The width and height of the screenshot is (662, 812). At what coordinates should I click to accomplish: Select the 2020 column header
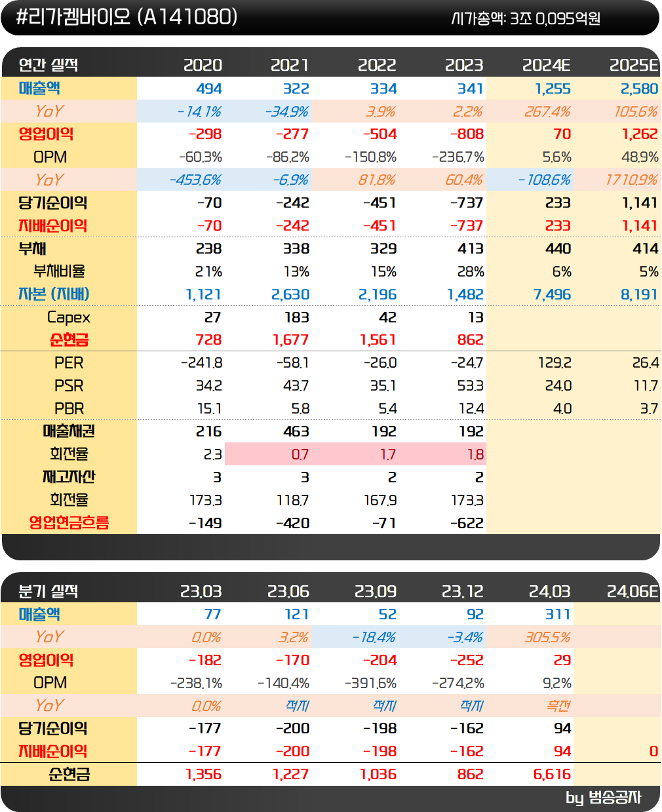(203, 65)
